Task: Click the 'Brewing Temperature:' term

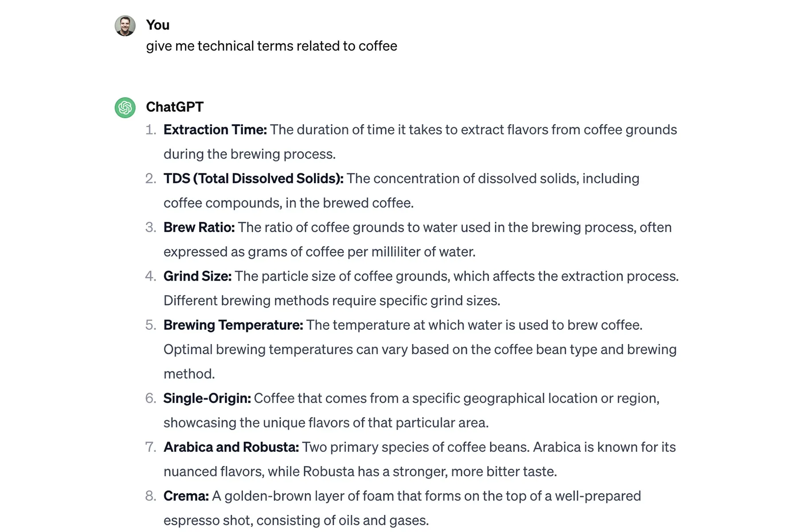Action: [233, 325]
